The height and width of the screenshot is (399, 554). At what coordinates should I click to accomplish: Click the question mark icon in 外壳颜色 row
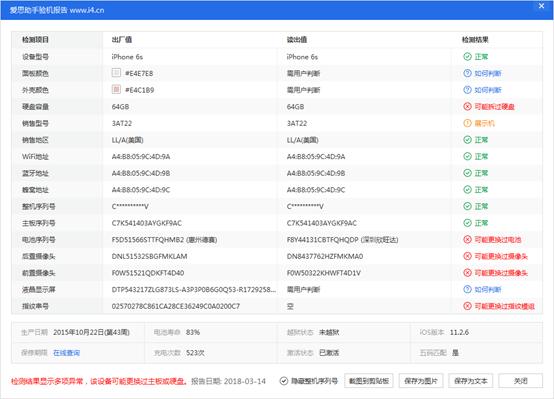click(467, 90)
